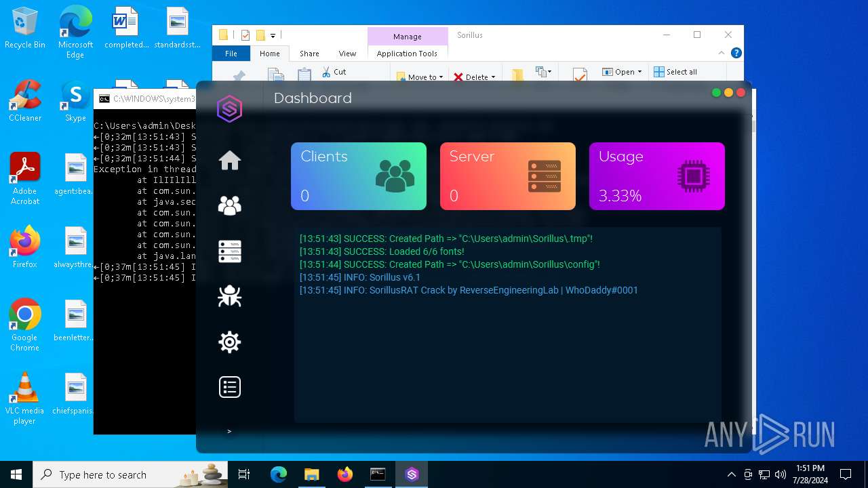Image resolution: width=868 pixels, height=488 pixels.
Task: Open Recycle Bin desktop icon
Action: (25, 28)
